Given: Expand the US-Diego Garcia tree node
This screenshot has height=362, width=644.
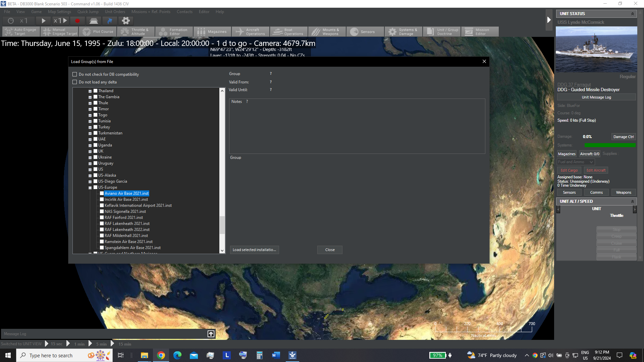Looking at the screenshot, I should point(90,182).
